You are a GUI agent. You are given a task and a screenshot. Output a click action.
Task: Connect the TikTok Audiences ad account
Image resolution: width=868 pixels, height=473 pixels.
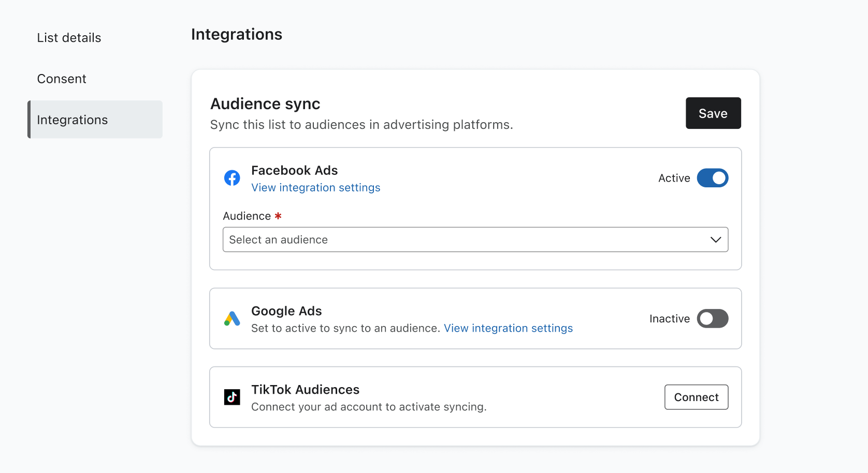pyautogui.click(x=696, y=397)
